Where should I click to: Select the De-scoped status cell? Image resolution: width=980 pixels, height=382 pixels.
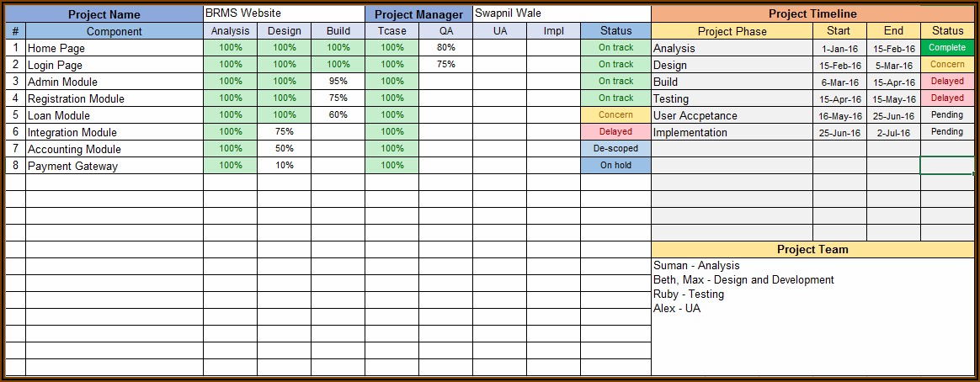tap(615, 149)
